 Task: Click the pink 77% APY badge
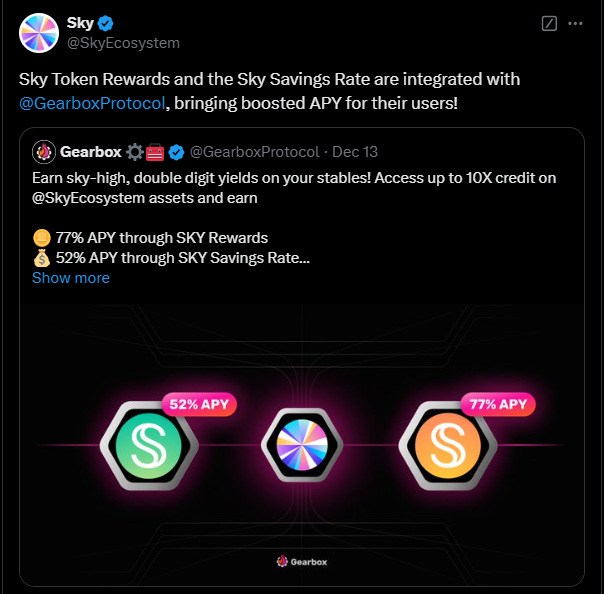point(498,404)
